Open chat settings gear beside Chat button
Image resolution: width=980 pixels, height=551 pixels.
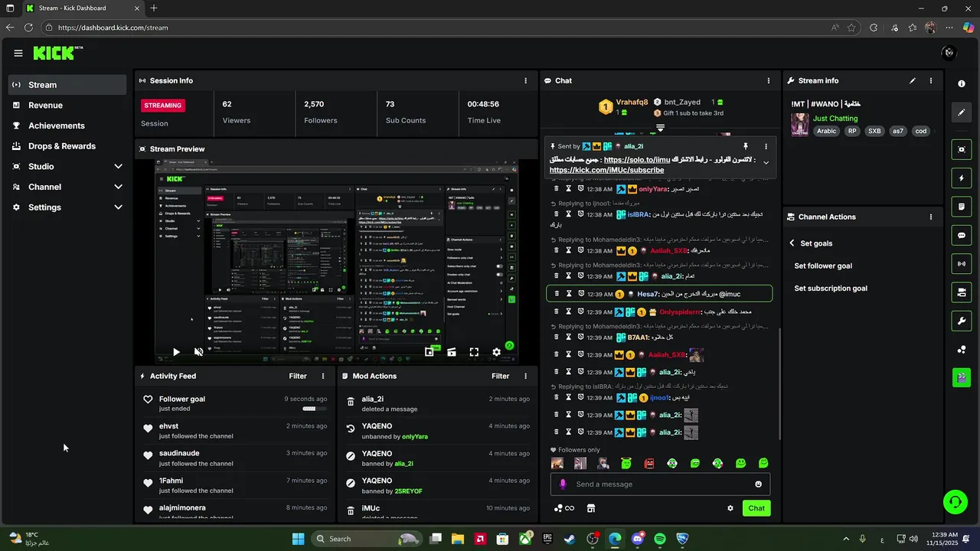pos(730,508)
